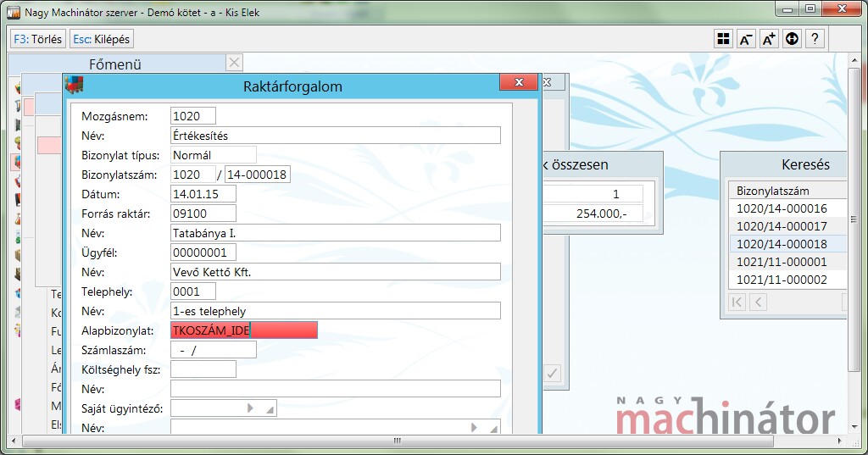Click the total value 254.000,-
Viewport: 868px width, 455px height.
coord(601,214)
